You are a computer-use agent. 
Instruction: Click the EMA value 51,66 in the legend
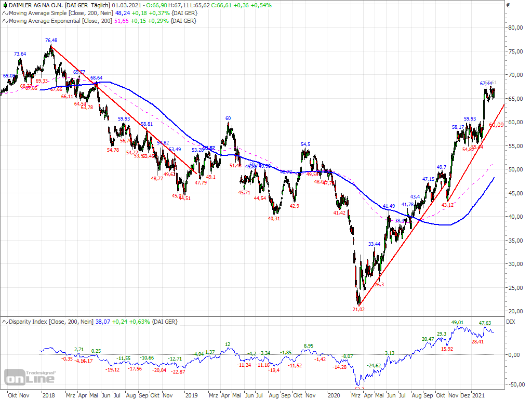[121, 21]
